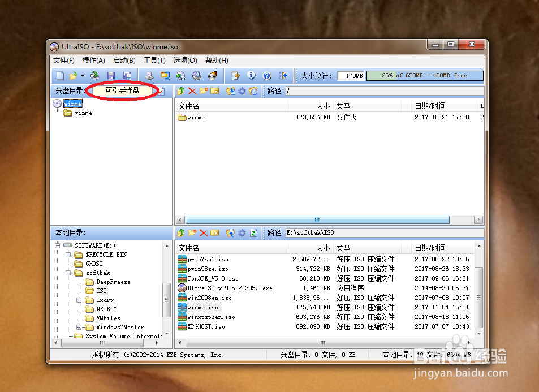539x392 pixels.
Task: Click the Make CD image drive icon
Action: [149, 76]
